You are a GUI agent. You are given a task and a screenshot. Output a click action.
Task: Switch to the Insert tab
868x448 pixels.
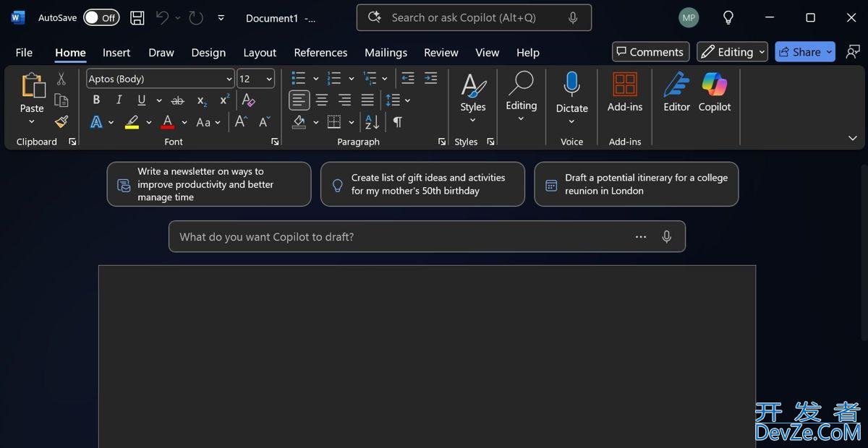tap(116, 52)
